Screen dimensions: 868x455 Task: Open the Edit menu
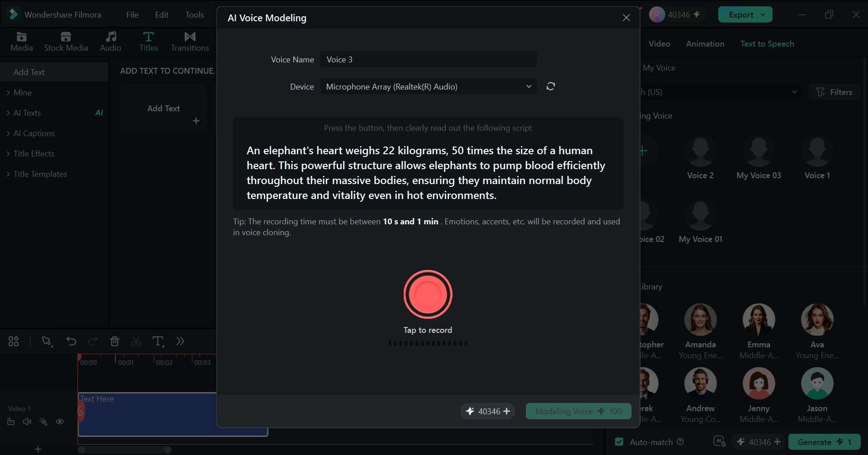click(x=162, y=14)
